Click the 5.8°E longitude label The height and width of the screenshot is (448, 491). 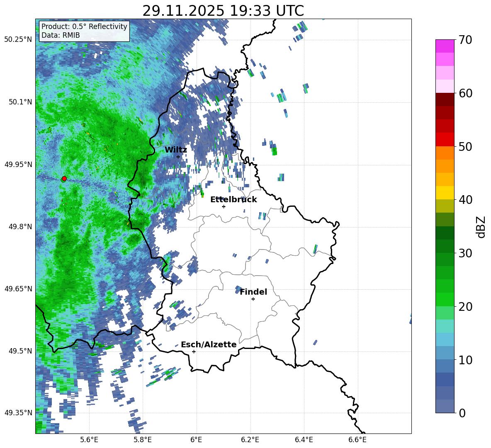pyautogui.click(x=143, y=440)
